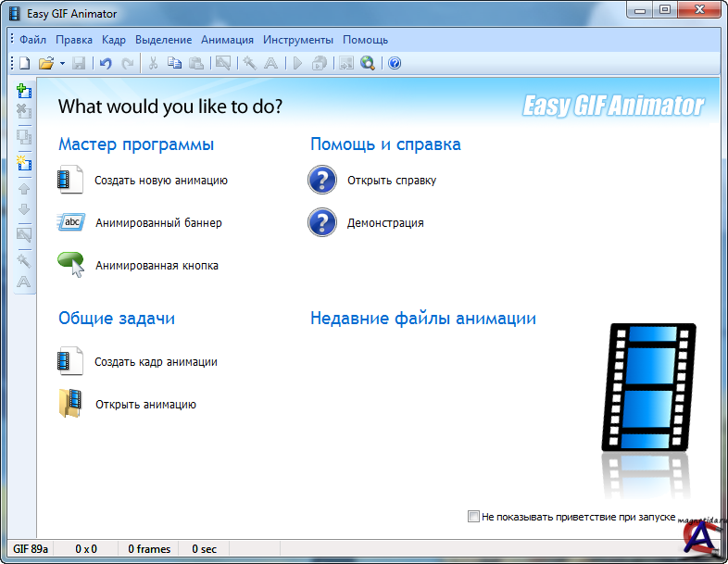Open the Инструменты menu
The width and height of the screenshot is (728, 564).
tap(297, 40)
